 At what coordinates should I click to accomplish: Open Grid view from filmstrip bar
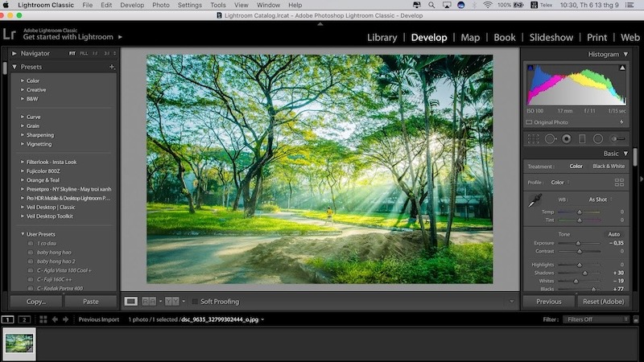[x=43, y=319]
